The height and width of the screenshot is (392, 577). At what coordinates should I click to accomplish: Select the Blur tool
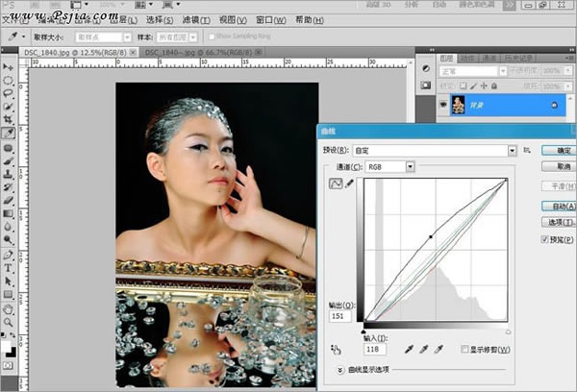click(8, 227)
